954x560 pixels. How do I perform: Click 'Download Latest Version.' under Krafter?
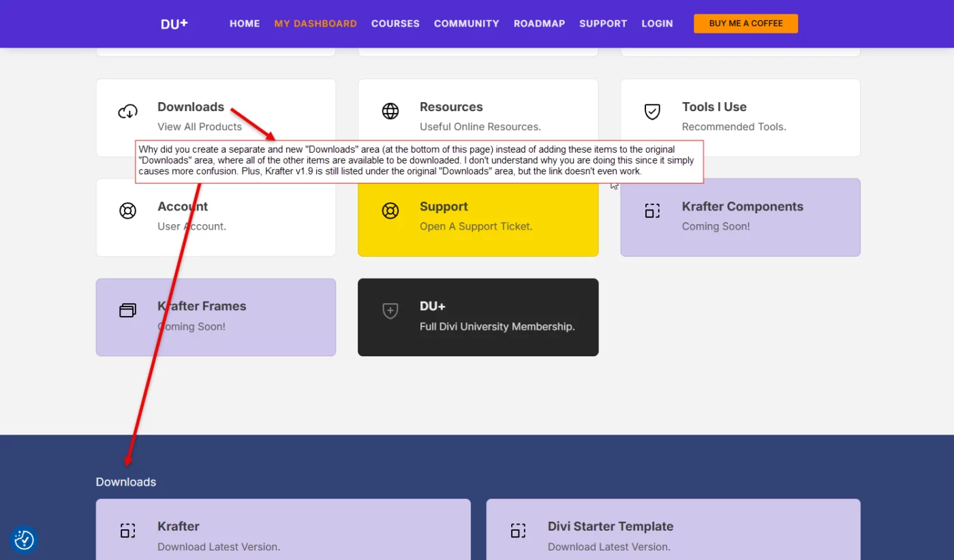219,546
